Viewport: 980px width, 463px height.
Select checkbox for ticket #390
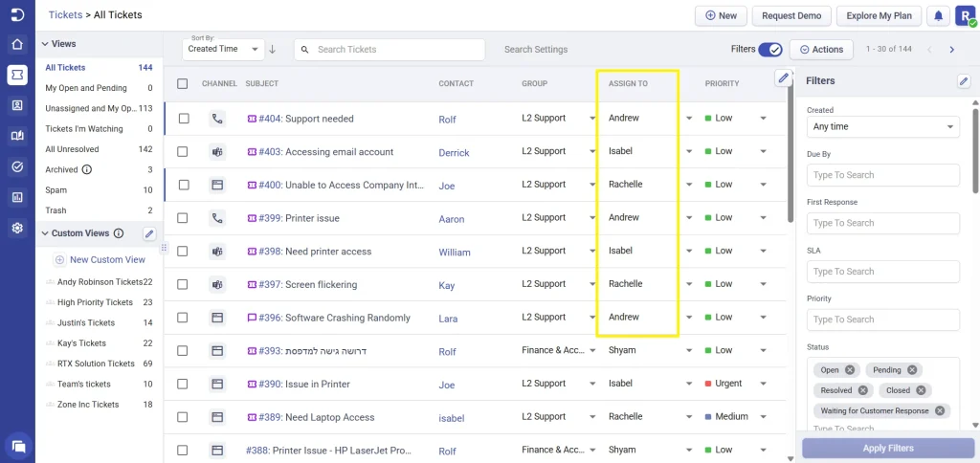coord(183,384)
